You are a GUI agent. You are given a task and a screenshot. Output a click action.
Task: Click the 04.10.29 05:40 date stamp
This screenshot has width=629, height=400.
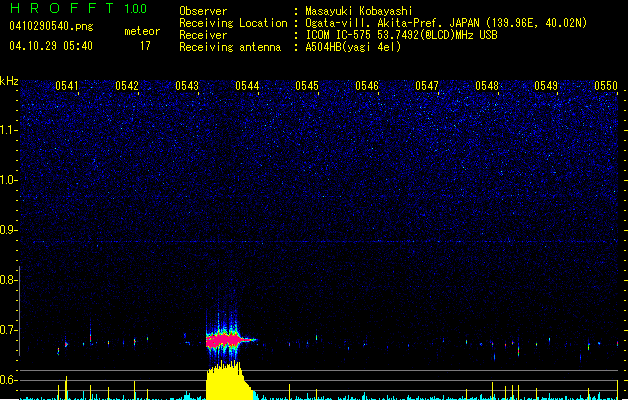coord(50,46)
